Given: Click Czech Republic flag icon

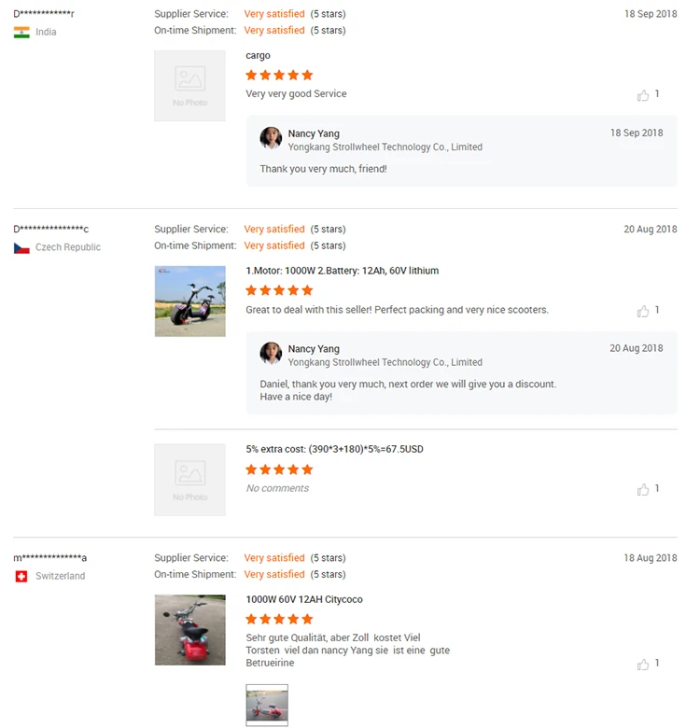Looking at the screenshot, I should 21,248.
